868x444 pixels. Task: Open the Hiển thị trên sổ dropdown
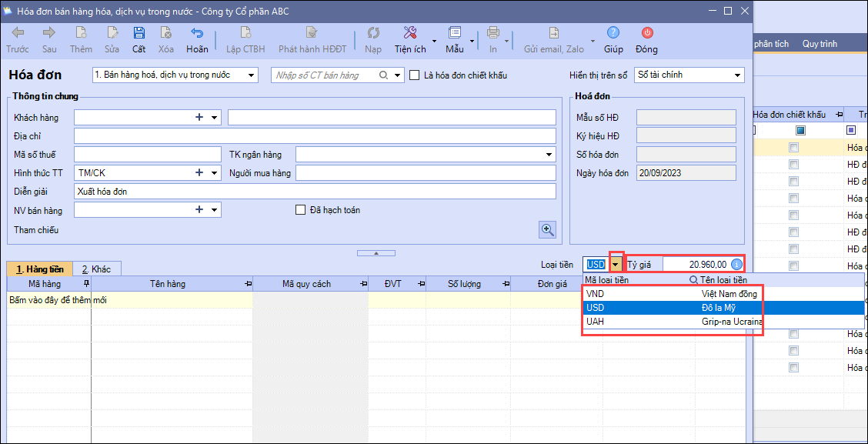737,75
